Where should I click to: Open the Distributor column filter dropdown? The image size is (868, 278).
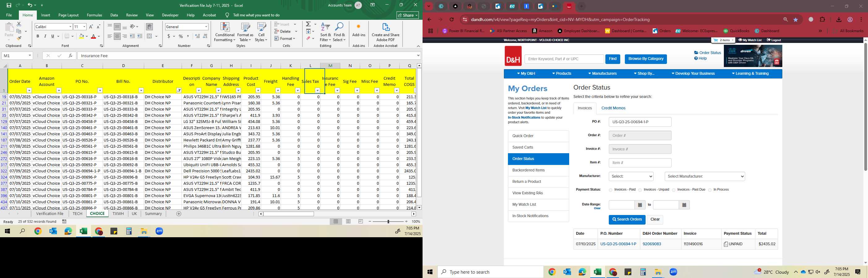point(179,90)
